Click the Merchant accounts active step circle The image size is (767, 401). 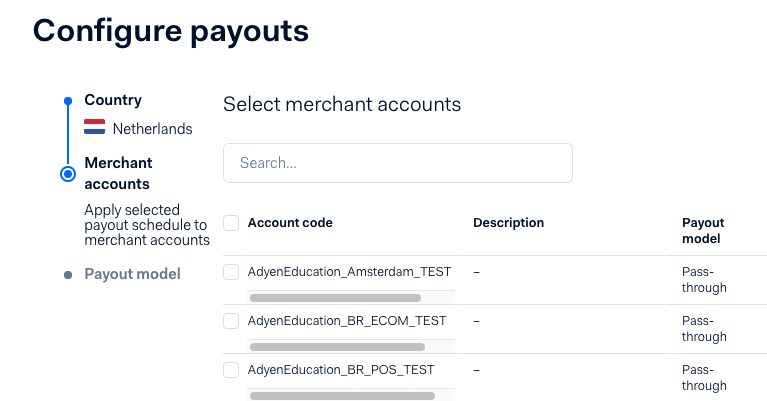point(68,174)
